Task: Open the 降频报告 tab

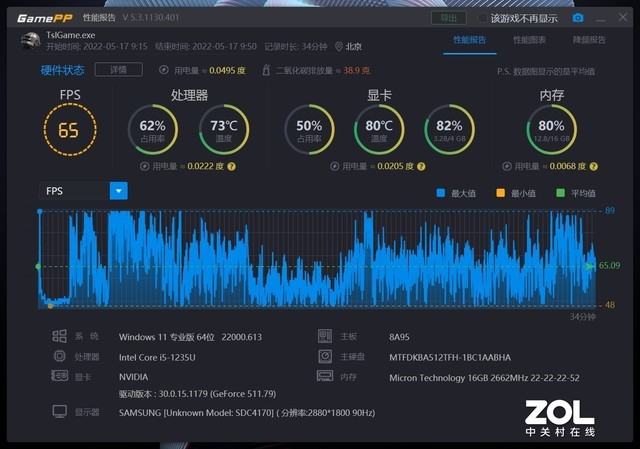Action: [589, 40]
